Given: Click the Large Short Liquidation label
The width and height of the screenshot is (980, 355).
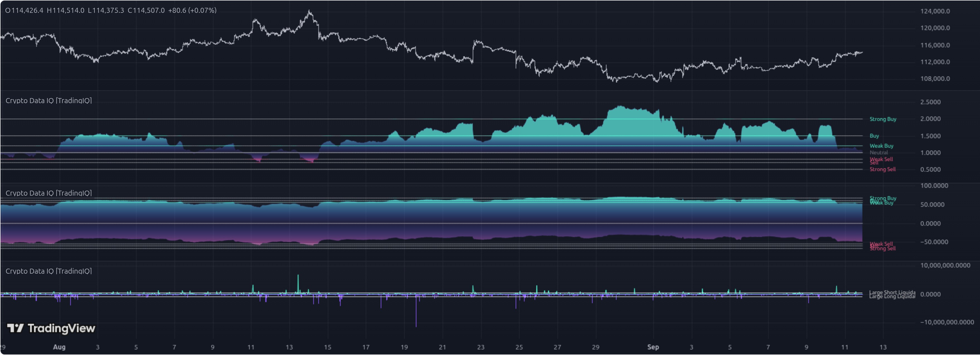Looking at the screenshot, I should 892,292.
